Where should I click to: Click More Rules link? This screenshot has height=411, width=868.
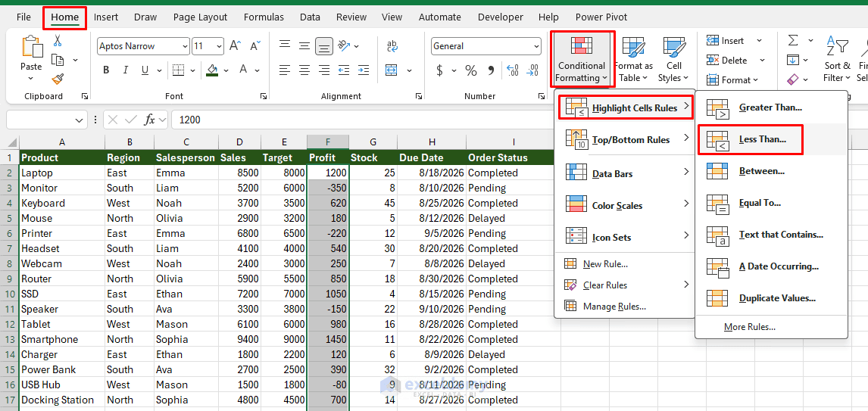pos(750,327)
